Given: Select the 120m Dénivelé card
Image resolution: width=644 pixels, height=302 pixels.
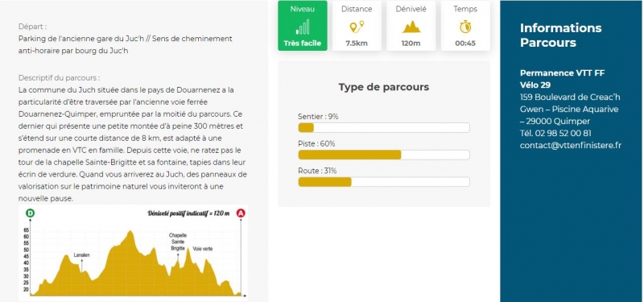Looking at the screenshot, I should point(411,26).
